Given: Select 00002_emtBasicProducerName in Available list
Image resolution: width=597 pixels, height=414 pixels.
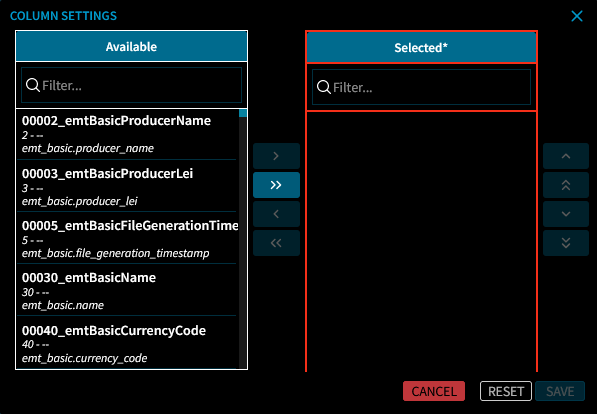Looking at the screenshot, I should [127, 134].
